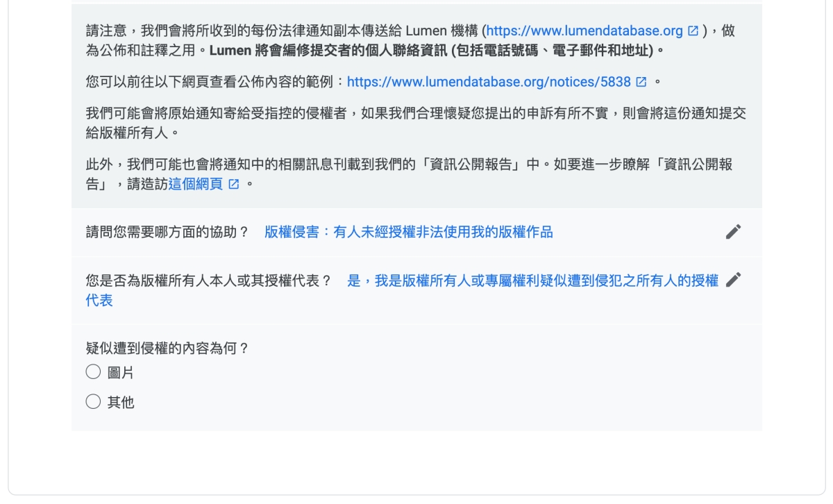
Task: Click the 圖片 option label text
Action: (x=121, y=373)
